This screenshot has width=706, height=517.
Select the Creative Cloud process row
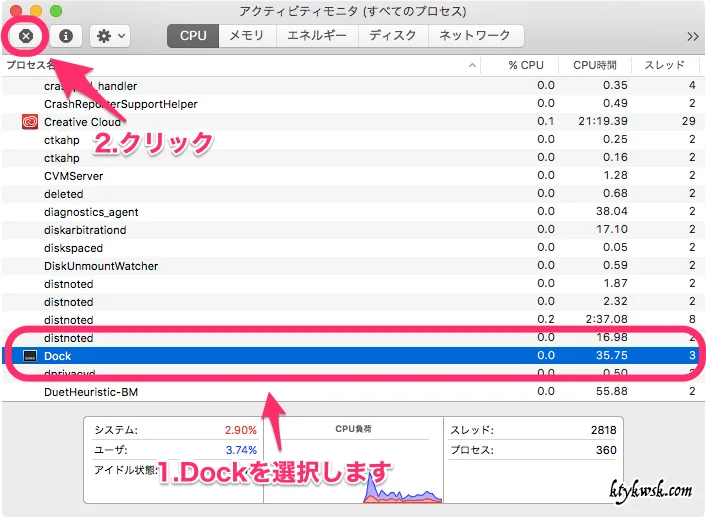(351, 122)
